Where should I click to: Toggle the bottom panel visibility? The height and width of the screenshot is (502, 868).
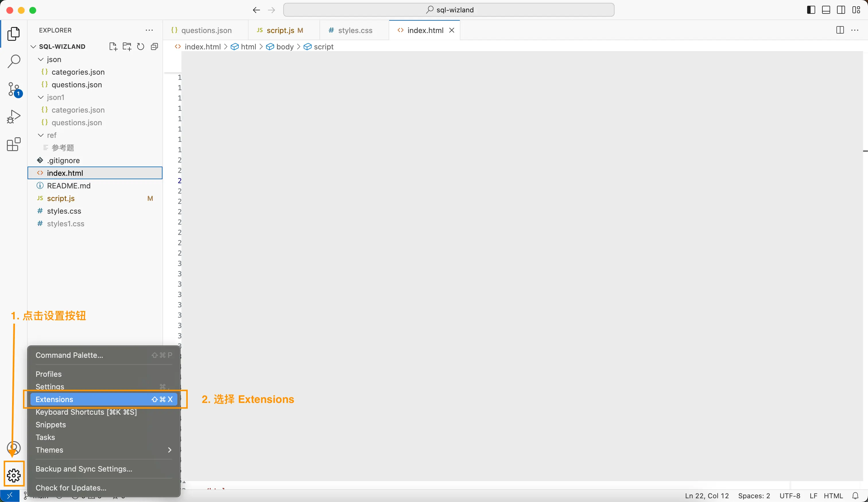point(826,10)
